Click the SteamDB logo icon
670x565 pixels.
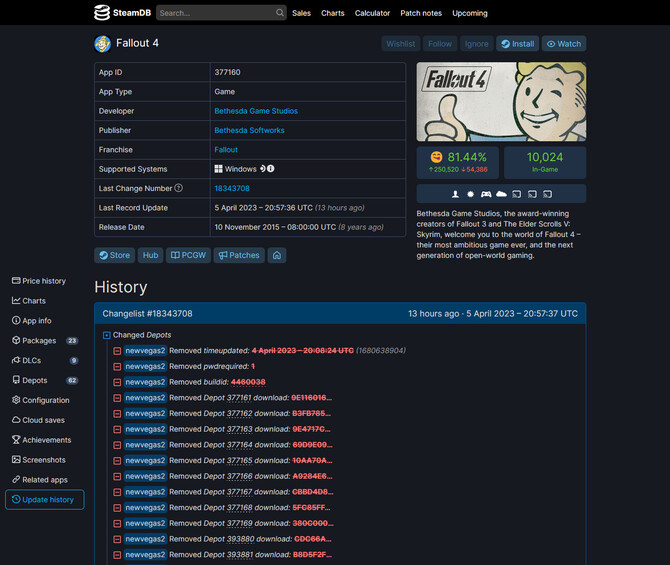tap(102, 13)
